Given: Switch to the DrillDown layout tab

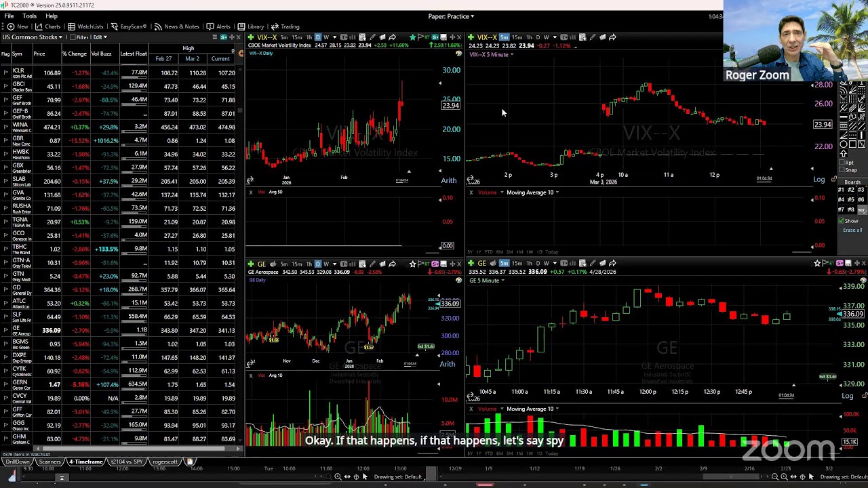Looking at the screenshot, I should coord(18,462).
